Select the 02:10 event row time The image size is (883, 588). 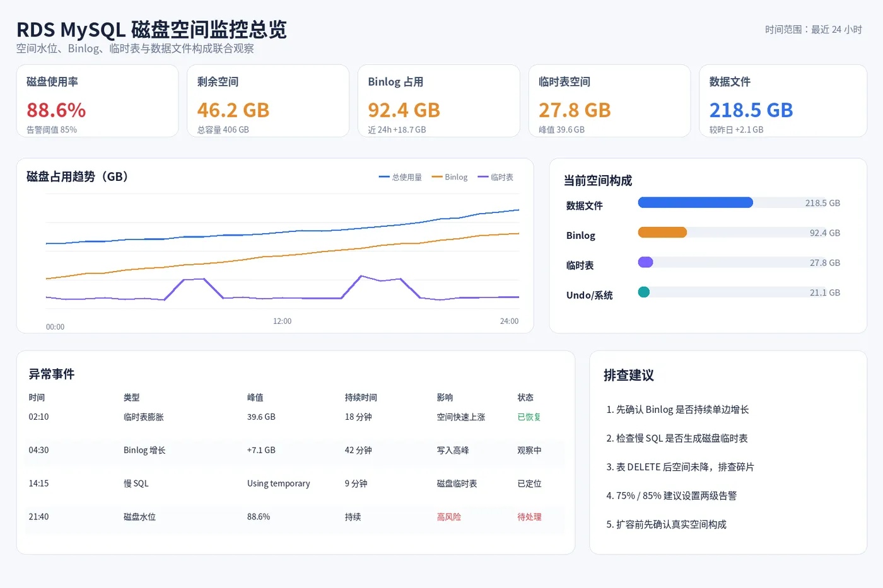(38, 417)
